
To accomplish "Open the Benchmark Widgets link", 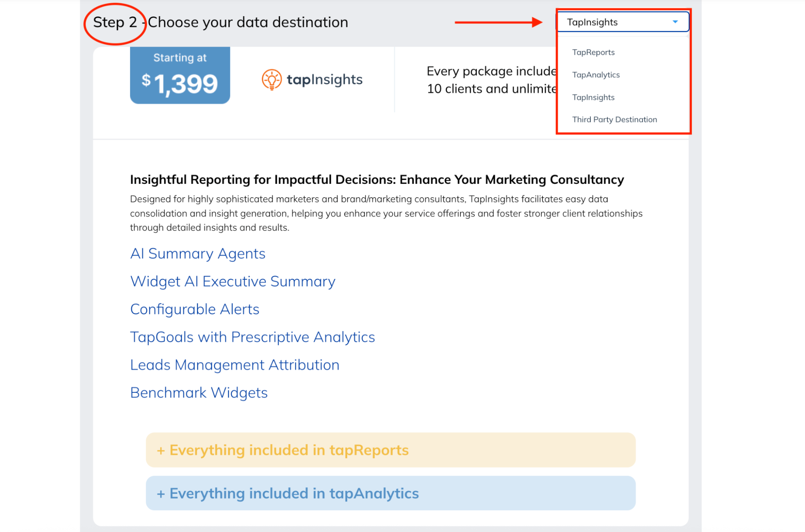I will pos(199,392).
